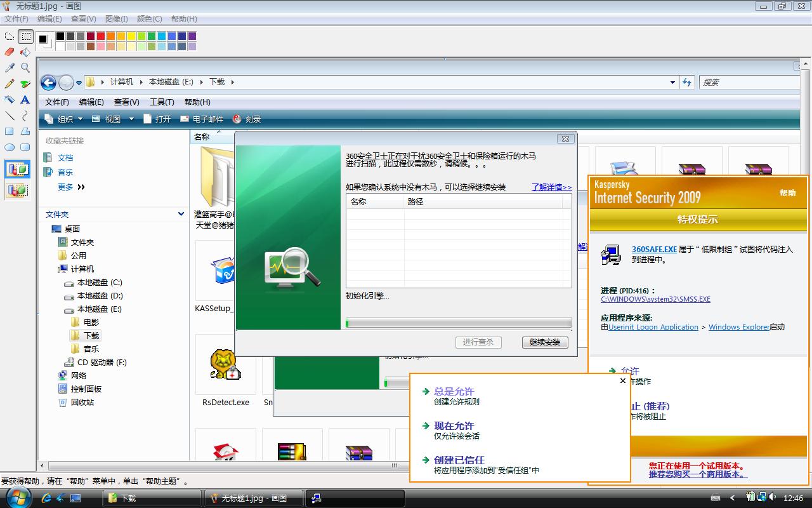The width and height of the screenshot is (812, 508).
Task: Select the Magnifier tool in Paint
Action: 25,68
